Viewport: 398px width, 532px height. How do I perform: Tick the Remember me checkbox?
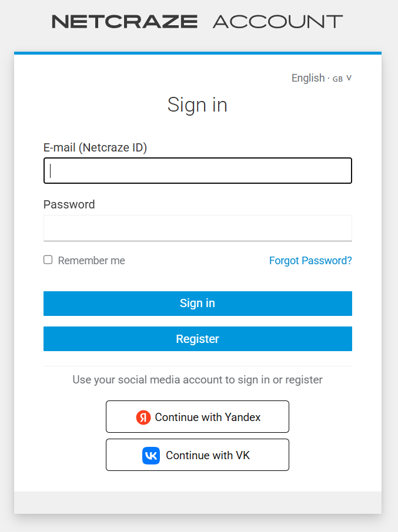click(x=48, y=260)
